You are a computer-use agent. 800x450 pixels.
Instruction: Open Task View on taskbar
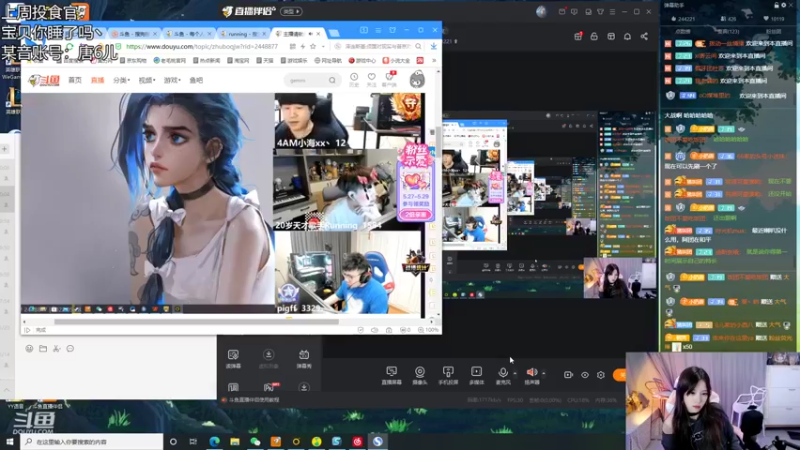point(193,441)
